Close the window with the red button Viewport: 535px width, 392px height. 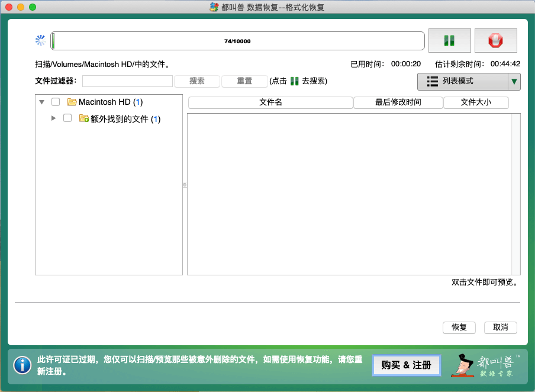click(x=9, y=7)
